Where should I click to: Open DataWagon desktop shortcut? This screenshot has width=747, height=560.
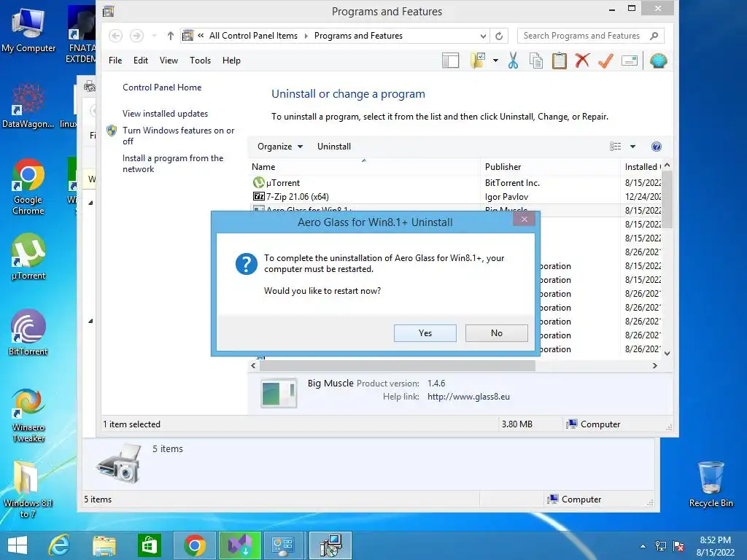tap(28, 106)
